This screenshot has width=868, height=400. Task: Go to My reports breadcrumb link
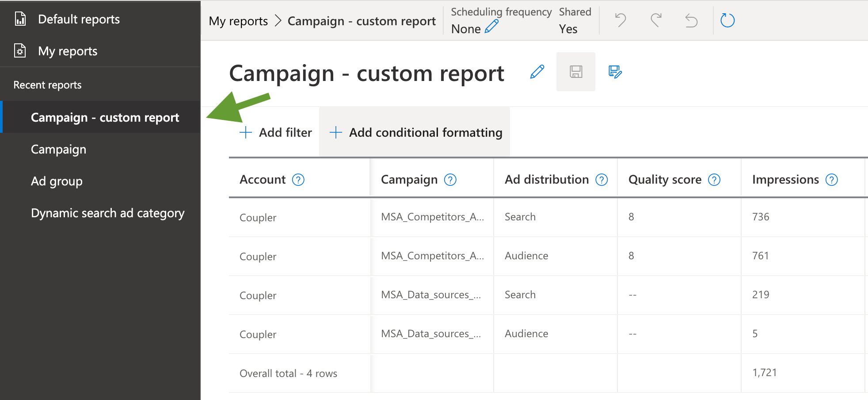click(x=238, y=21)
